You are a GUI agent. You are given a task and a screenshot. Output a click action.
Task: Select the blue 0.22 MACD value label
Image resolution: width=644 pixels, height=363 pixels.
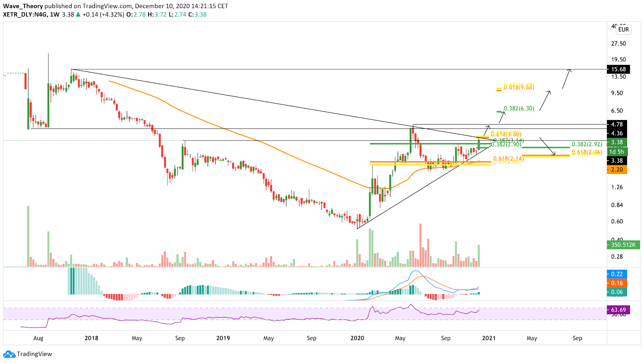coord(617,274)
